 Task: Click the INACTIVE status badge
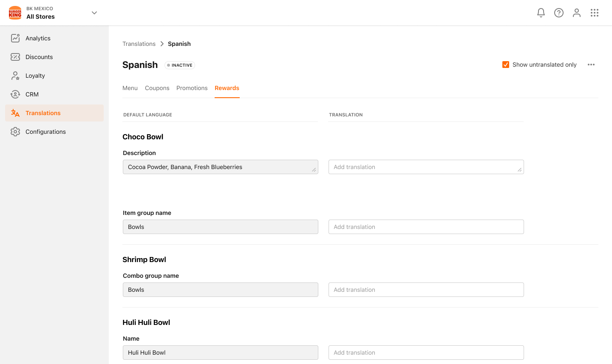click(x=180, y=65)
